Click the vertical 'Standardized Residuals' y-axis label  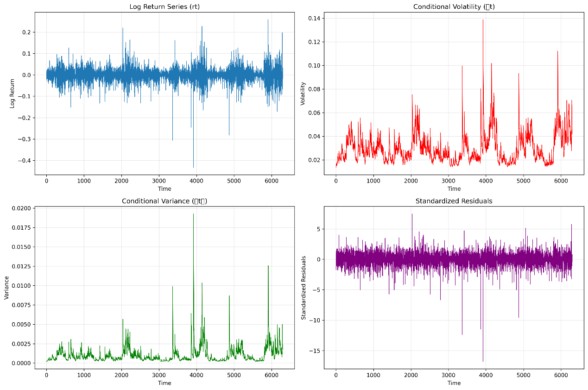click(x=303, y=288)
